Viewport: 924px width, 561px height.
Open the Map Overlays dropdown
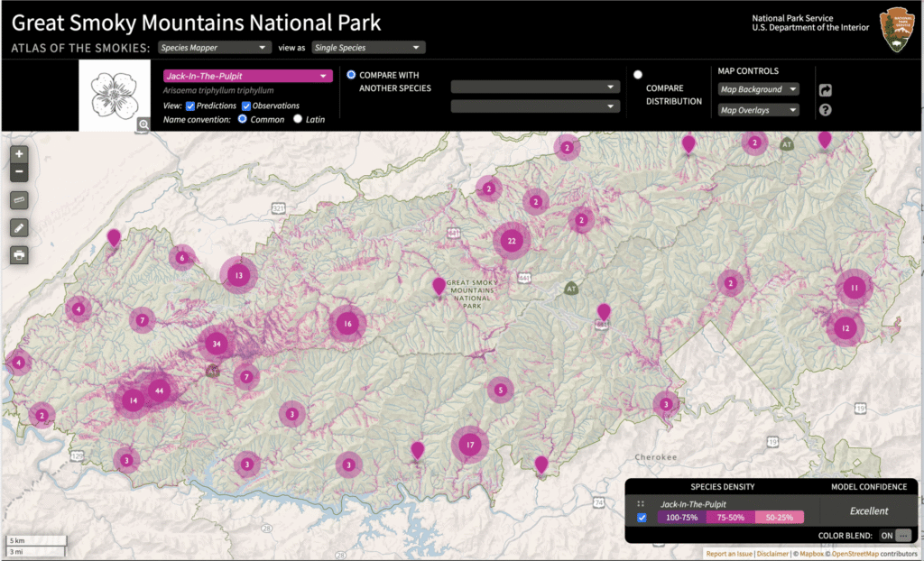click(x=758, y=110)
